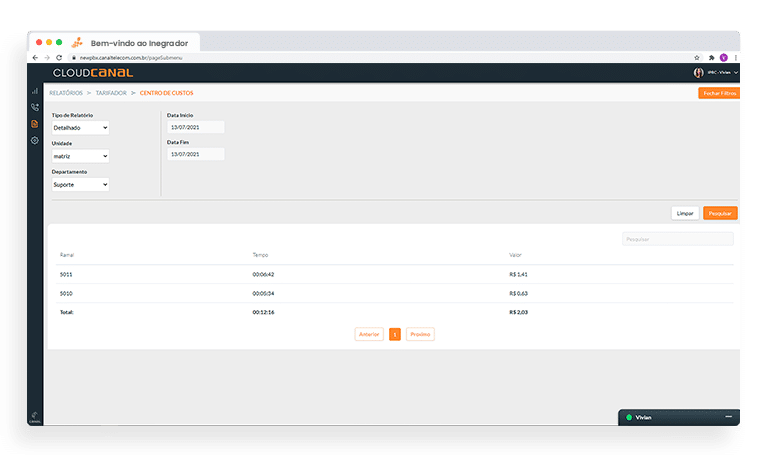Open Tipo de Relatório dropdown set to Detalhado

click(80, 128)
